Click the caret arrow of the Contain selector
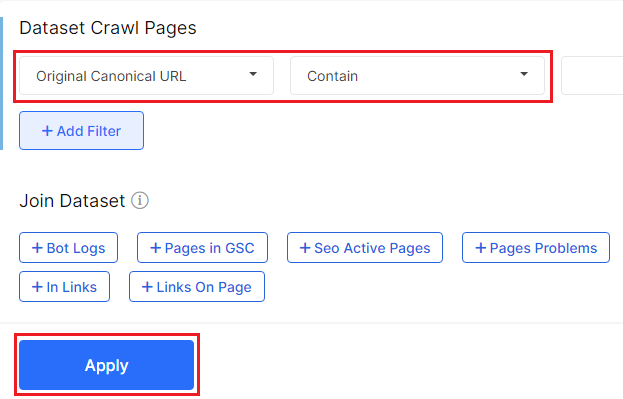The image size is (623, 399). click(x=524, y=74)
